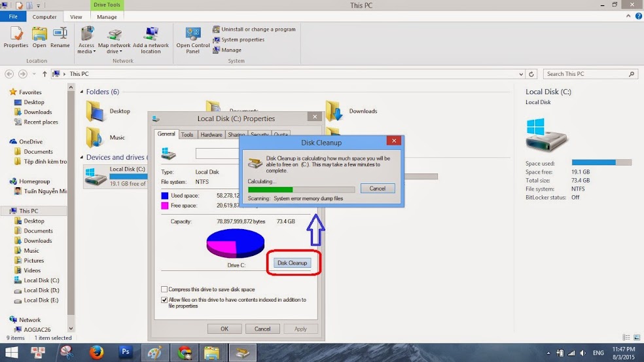Switch to General tab in Properties

tap(166, 134)
